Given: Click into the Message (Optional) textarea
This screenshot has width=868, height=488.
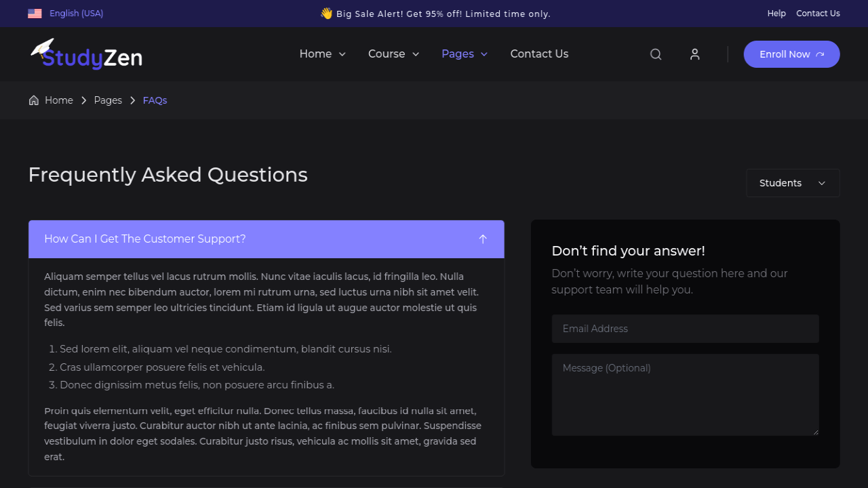Looking at the screenshot, I should click(x=685, y=394).
